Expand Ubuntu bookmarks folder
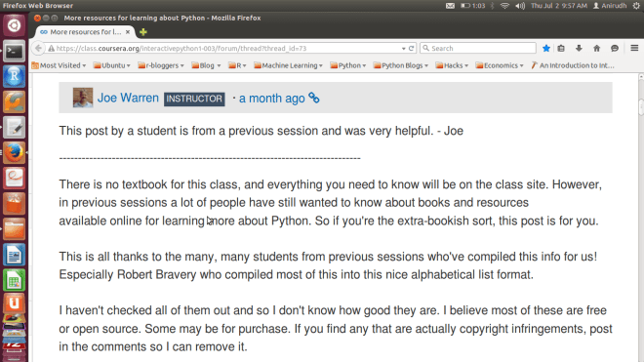 click(x=111, y=65)
